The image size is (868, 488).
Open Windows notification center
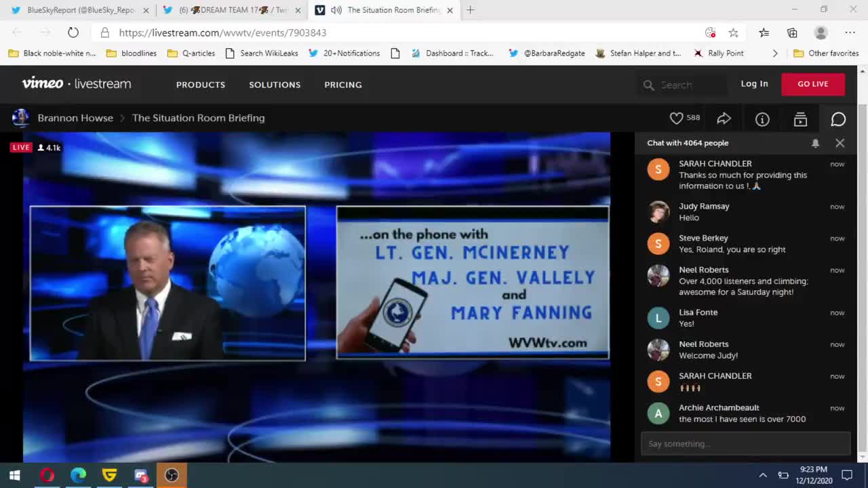[x=847, y=475]
